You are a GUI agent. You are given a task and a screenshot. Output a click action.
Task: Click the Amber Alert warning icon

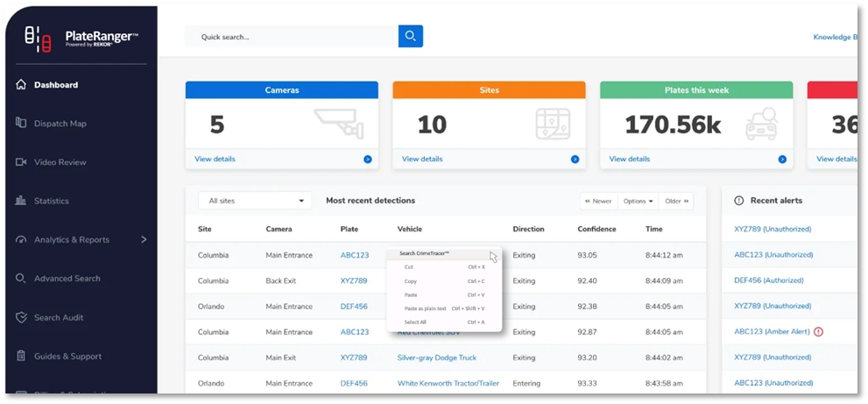coord(818,332)
